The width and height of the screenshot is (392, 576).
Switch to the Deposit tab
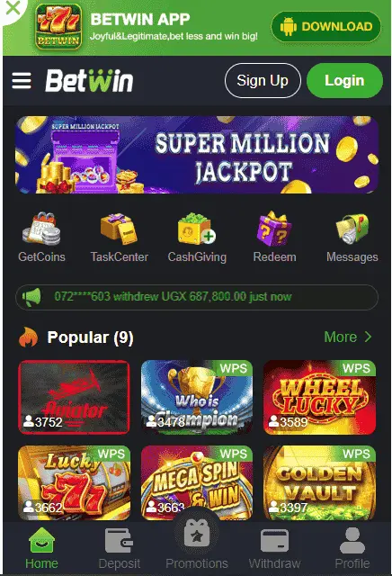coord(120,548)
